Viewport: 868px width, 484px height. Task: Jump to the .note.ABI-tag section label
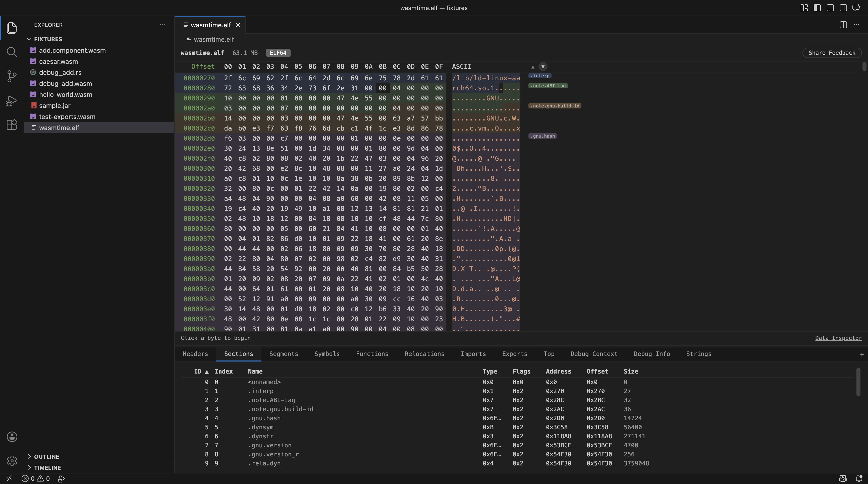(x=548, y=86)
